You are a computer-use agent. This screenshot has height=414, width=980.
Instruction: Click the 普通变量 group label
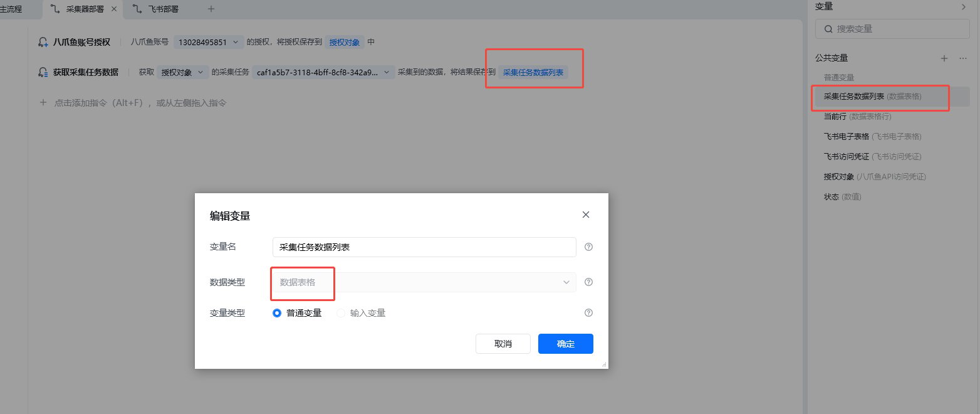(839, 77)
